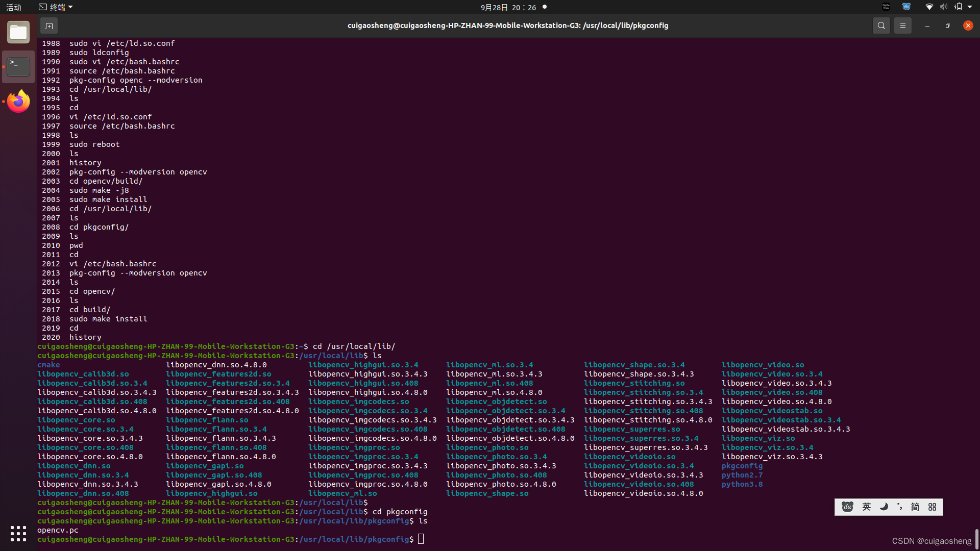Click libopencv_superres.so in the listing
Viewport: 980px width, 551px height.
(x=632, y=429)
